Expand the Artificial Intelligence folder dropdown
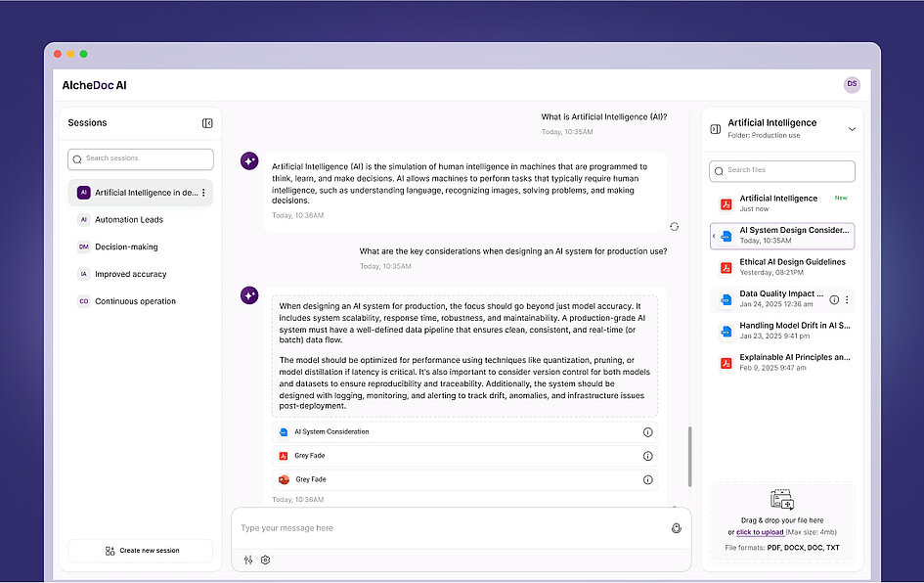Image resolution: width=924 pixels, height=583 pixels. coord(852,127)
